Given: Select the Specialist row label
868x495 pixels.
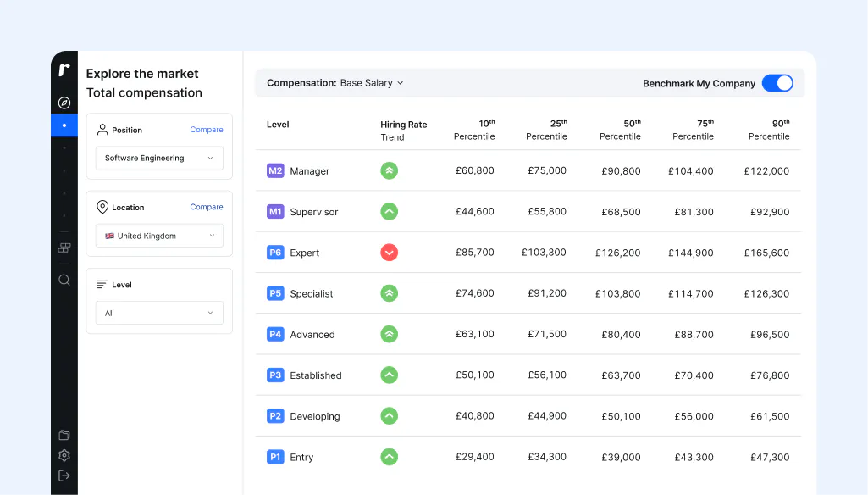Looking at the screenshot, I should tap(311, 294).
